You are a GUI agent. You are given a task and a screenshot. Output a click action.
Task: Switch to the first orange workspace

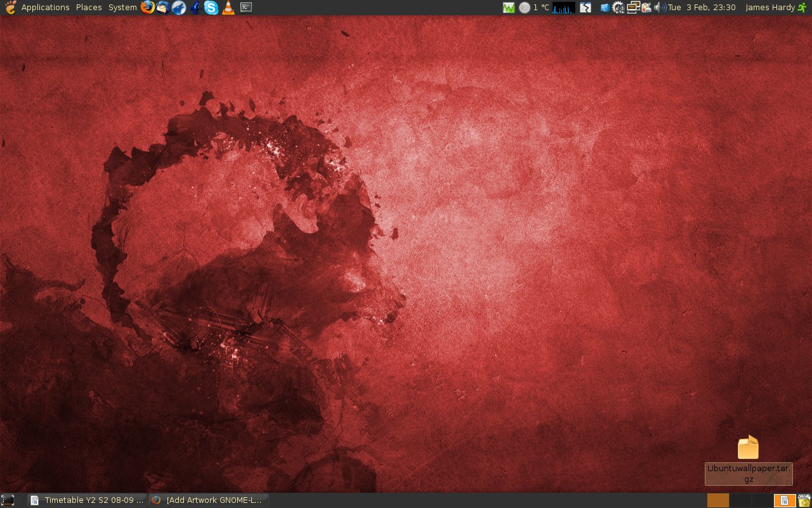click(718, 500)
